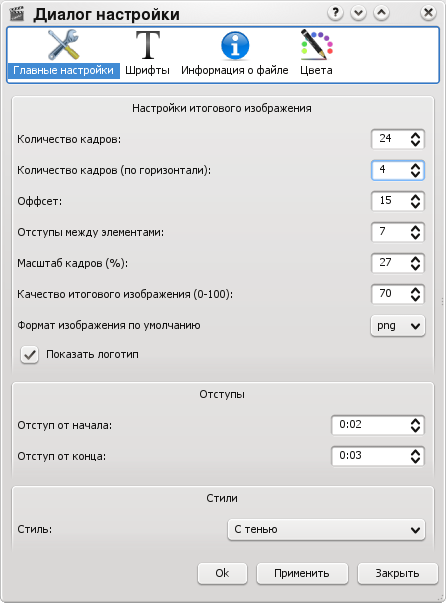Screen dimensions: 446x603
Task: Click the image quality spinner arrows
Action: pyautogui.click(x=415, y=295)
